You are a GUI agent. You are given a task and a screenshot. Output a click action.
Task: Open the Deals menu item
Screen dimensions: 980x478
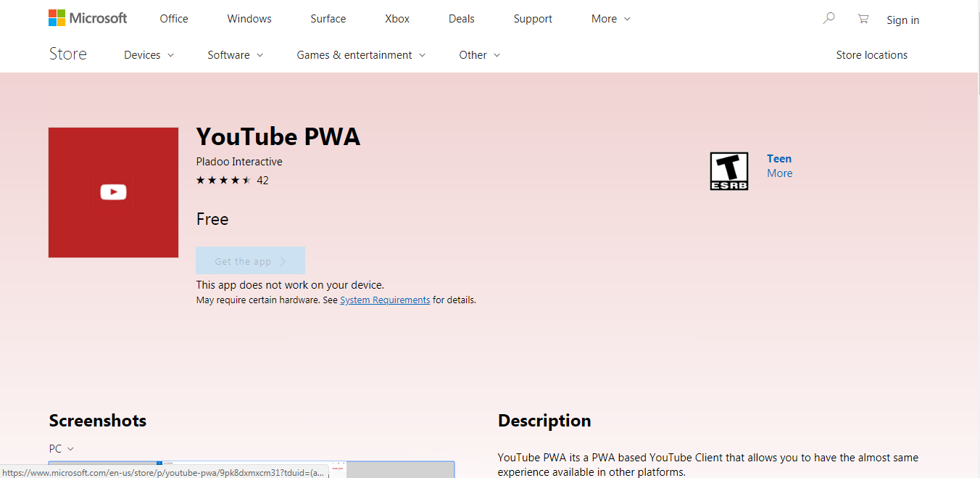(x=462, y=19)
